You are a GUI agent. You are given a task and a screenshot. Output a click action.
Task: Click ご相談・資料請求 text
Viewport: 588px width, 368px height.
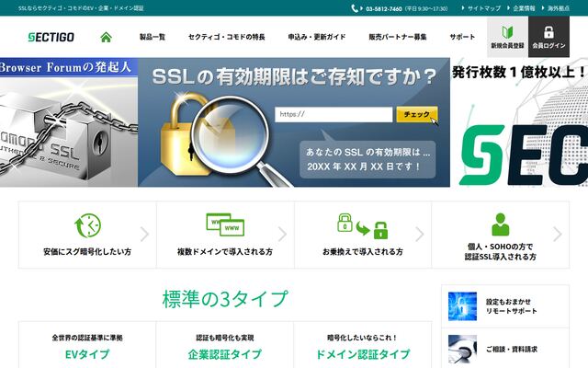pyautogui.click(x=511, y=350)
